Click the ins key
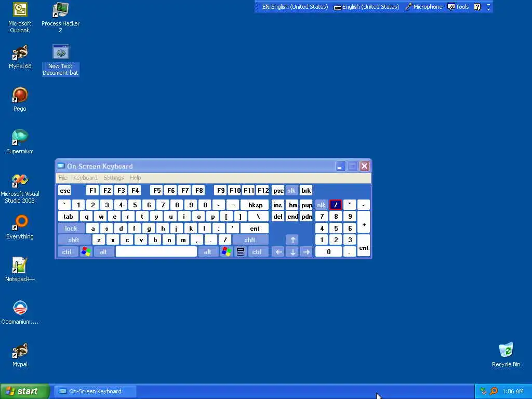 (277, 205)
